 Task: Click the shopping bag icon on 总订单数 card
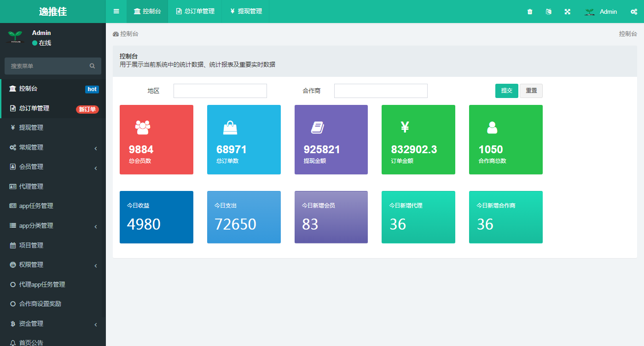[230, 127]
